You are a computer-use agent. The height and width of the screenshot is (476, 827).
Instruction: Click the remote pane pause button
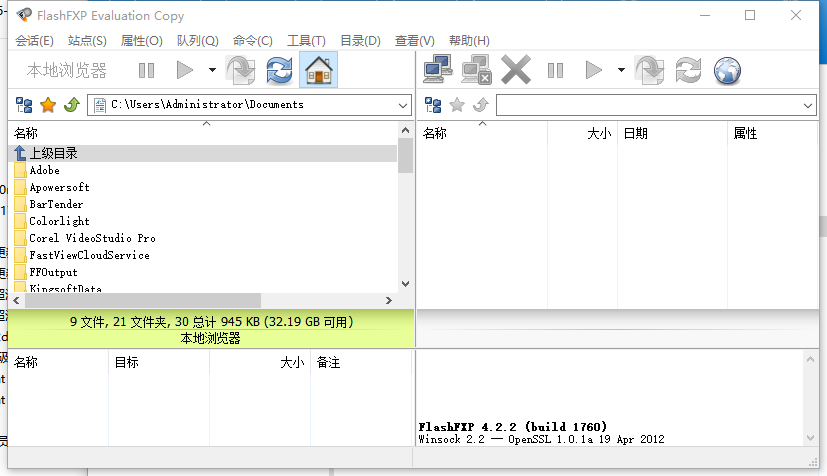[x=555, y=70]
